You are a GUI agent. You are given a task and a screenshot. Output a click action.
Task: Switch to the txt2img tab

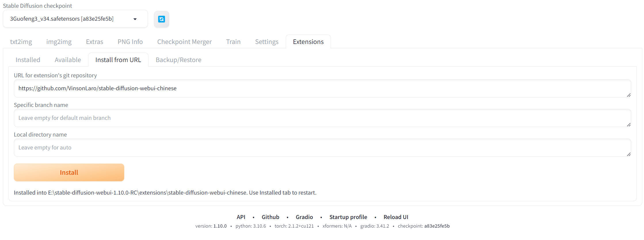(21, 42)
